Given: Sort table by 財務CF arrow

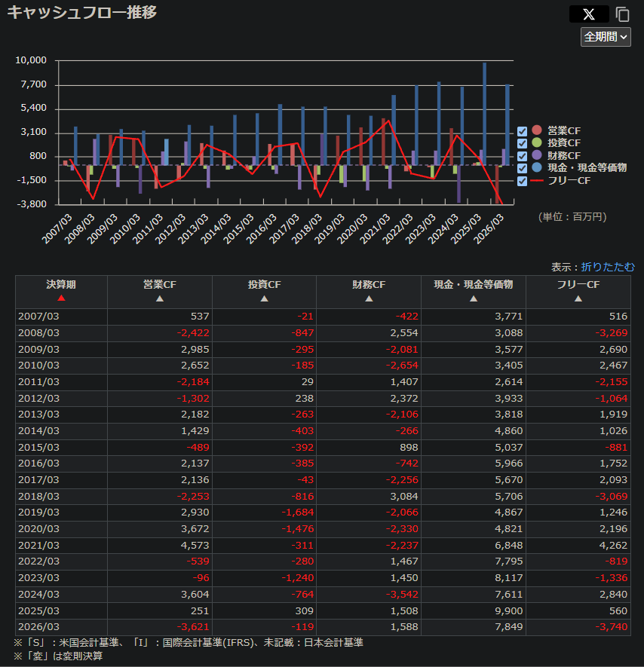Looking at the screenshot, I should pyautogui.click(x=369, y=298).
